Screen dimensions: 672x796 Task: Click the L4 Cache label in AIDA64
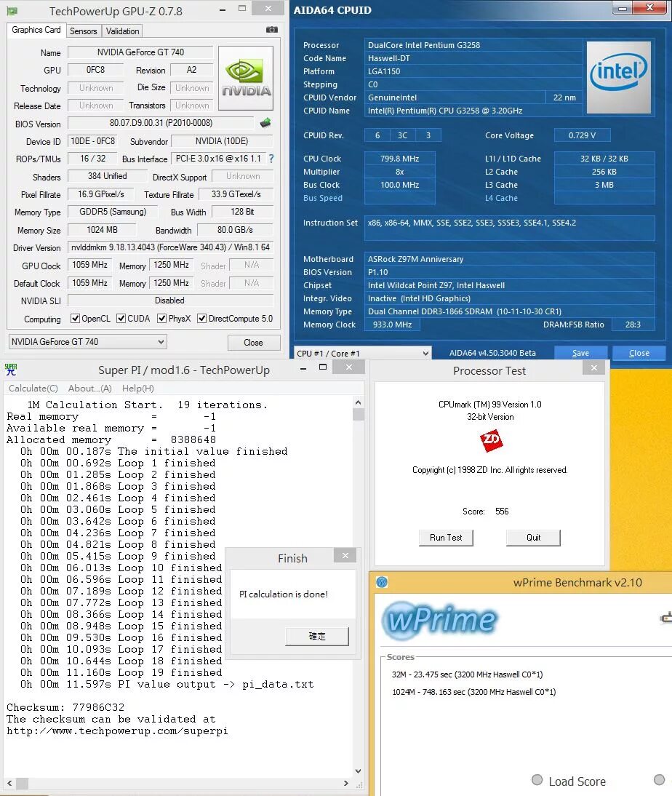pos(501,198)
